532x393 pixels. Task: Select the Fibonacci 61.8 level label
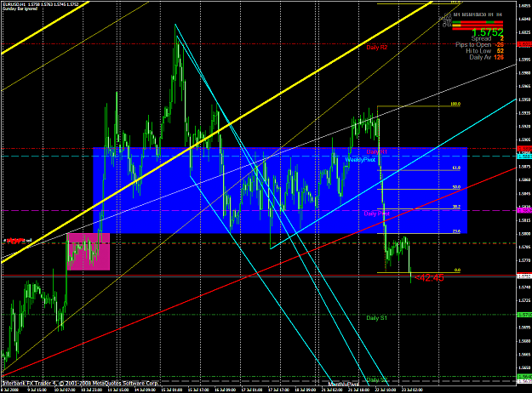point(456,168)
